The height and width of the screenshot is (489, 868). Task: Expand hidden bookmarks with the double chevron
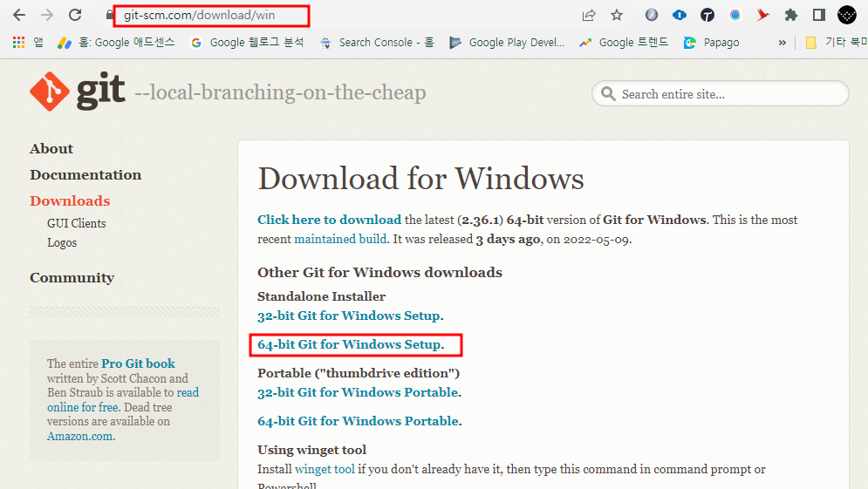pyautogui.click(x=782, y=43)
